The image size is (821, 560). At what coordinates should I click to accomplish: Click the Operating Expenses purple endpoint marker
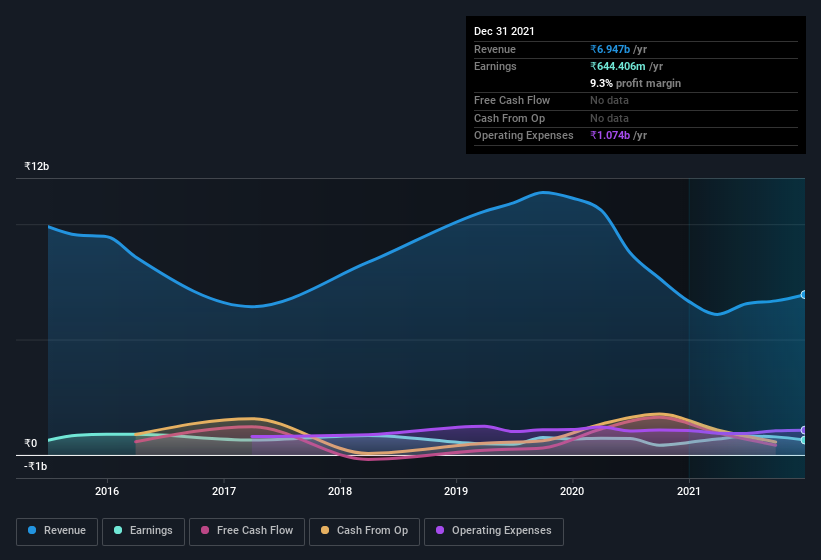tap(804, 430)
